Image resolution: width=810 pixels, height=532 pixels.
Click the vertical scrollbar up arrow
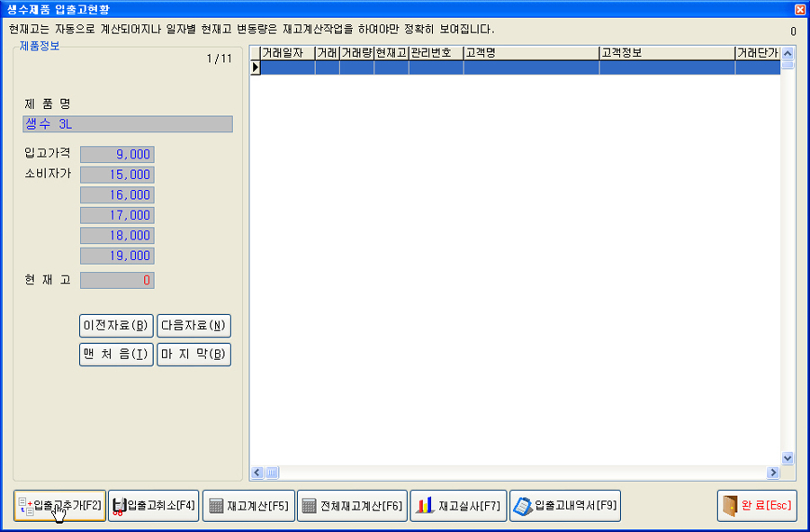[787, 54]
